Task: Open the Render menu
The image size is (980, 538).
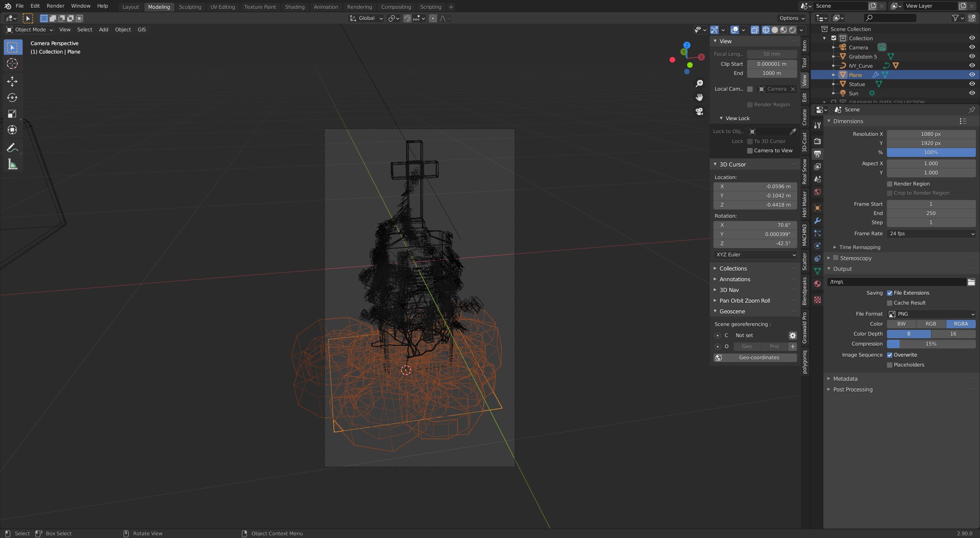Action: tap(56, 6)
